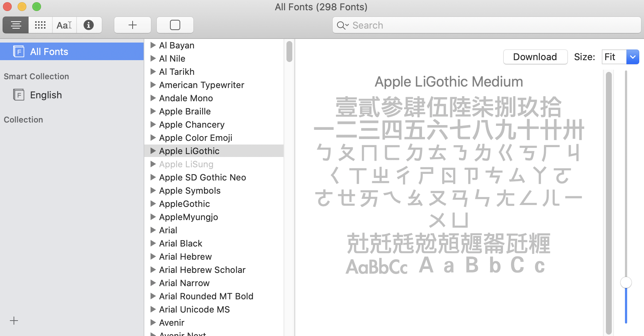
Task: Open the search options magnifier icon
Action: 343,25
